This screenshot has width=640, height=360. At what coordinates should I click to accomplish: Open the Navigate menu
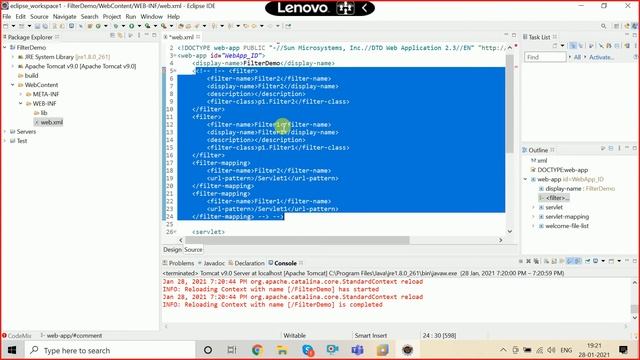[64, 16]
